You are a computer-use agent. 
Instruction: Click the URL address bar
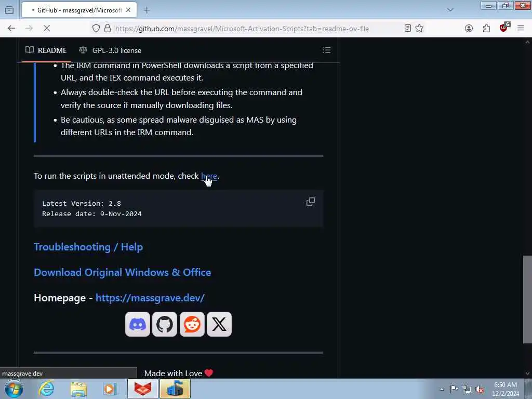pos(242,29)
